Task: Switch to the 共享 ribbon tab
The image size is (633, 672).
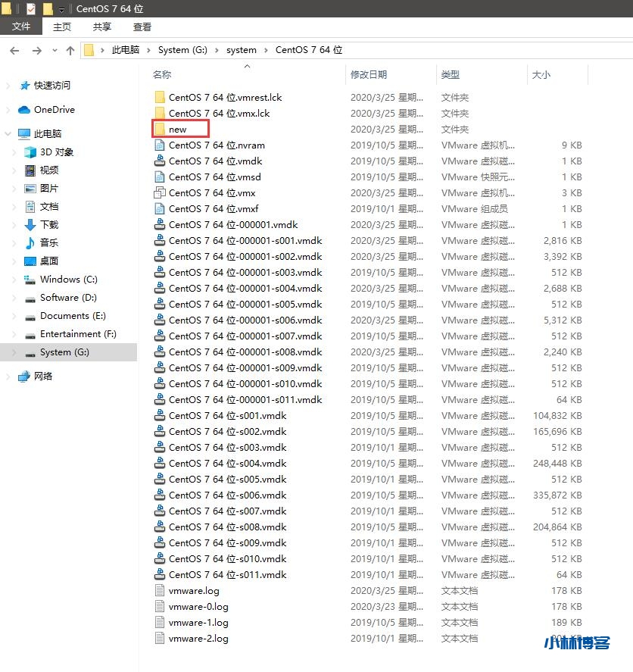Action: pos(102,27)
